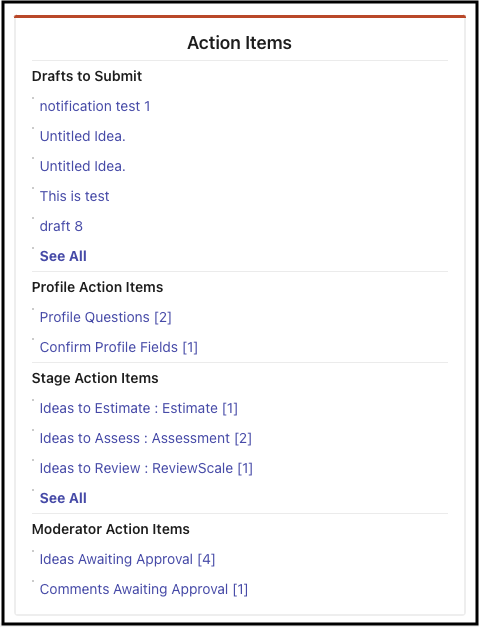
Task: Click the orange bar atop the panel
Action: tap(240, 16)
